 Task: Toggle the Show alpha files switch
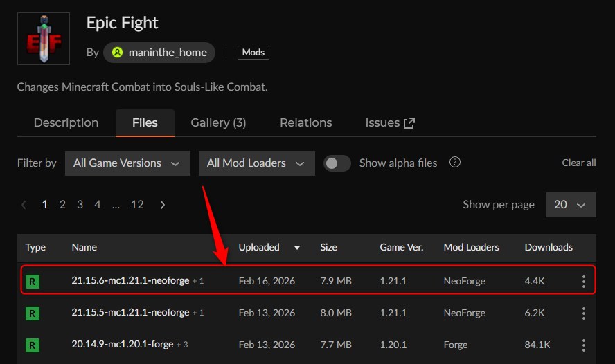[x=337, y=163]
